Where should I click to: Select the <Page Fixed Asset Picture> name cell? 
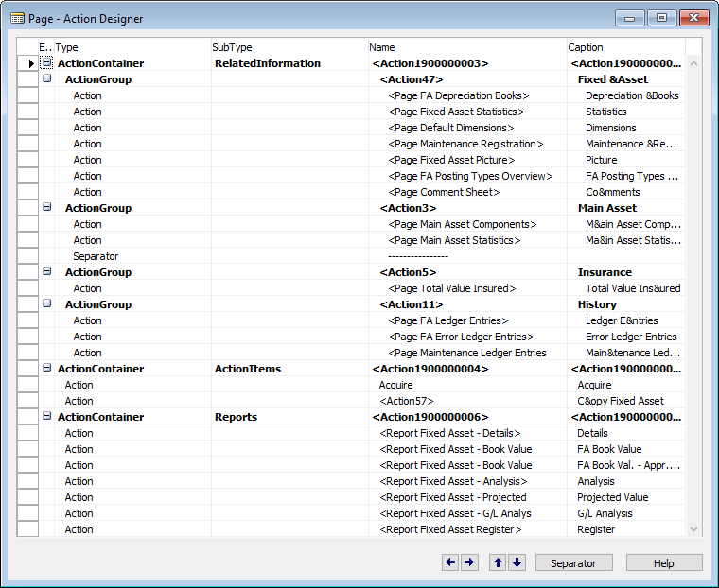(467, 160)
